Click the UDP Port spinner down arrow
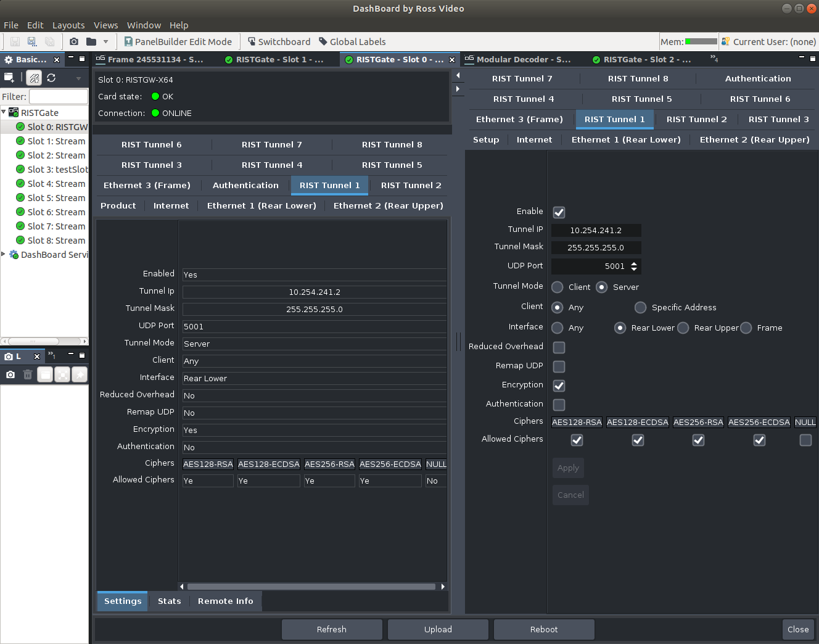The height and width of the screenshot is (644, 819). tap(634, 269)
